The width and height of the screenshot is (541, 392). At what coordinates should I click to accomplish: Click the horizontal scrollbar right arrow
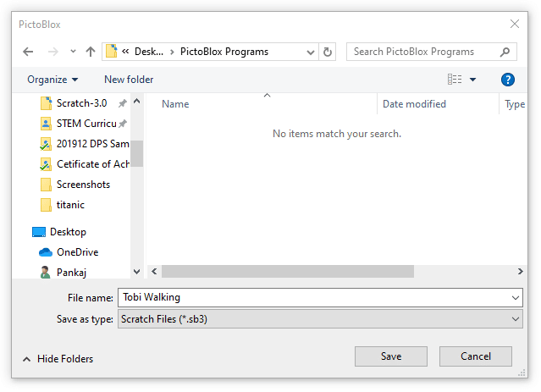(521, 272)
